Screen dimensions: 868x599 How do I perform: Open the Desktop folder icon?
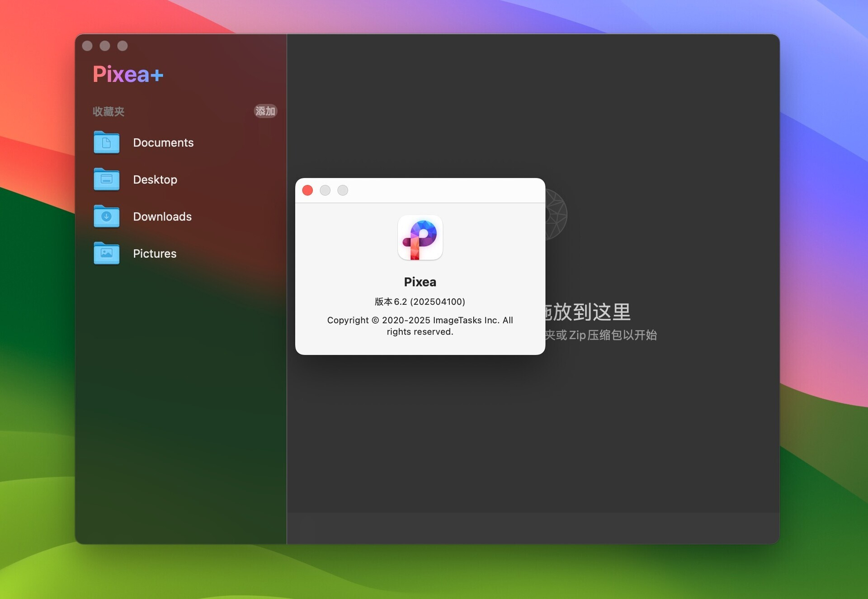(x=106, y=179)
